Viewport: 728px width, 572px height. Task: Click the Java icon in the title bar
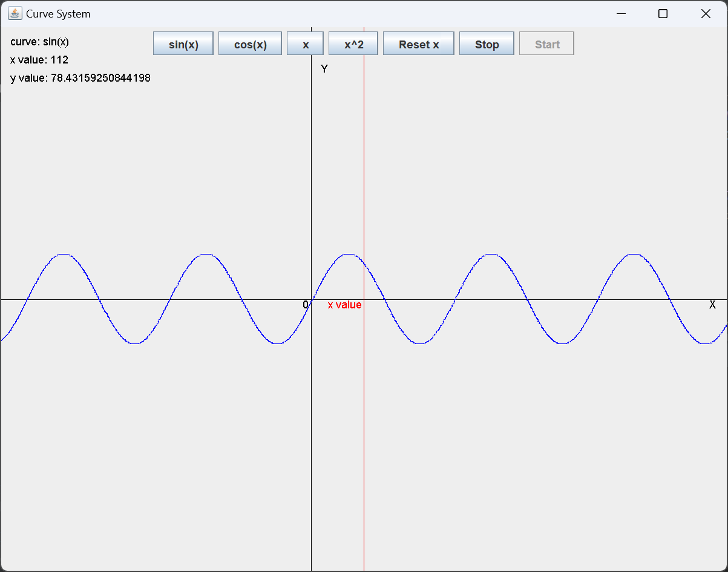pyautogui.click(x=15, y=13)
